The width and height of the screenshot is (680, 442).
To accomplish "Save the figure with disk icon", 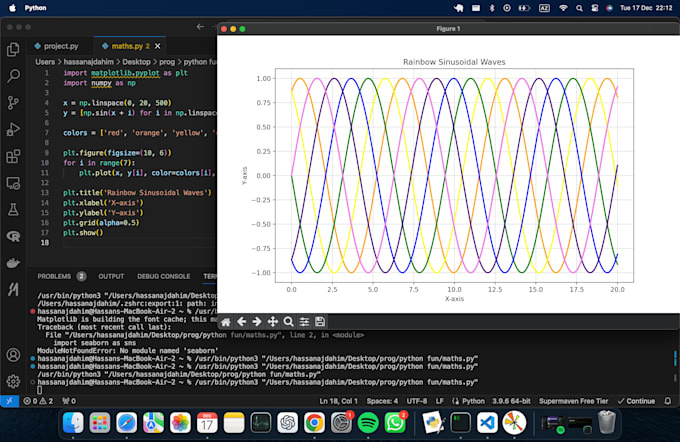I will 320,322.
